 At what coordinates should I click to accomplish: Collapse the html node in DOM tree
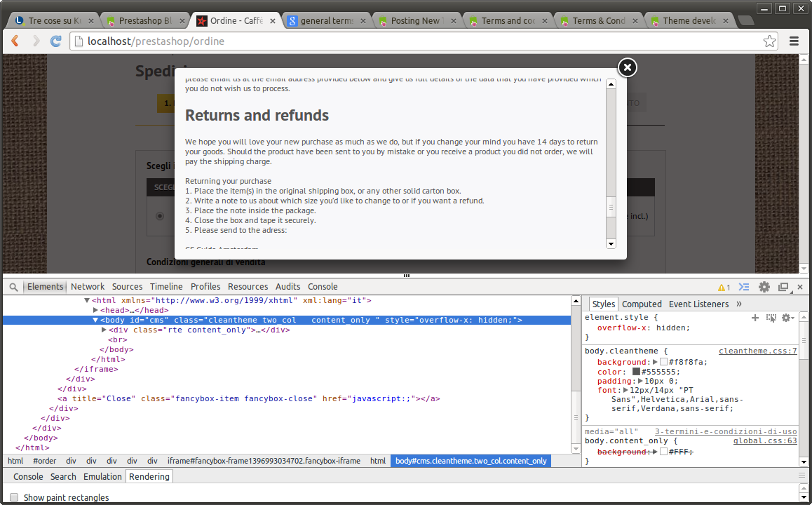[x=87, y=300]
